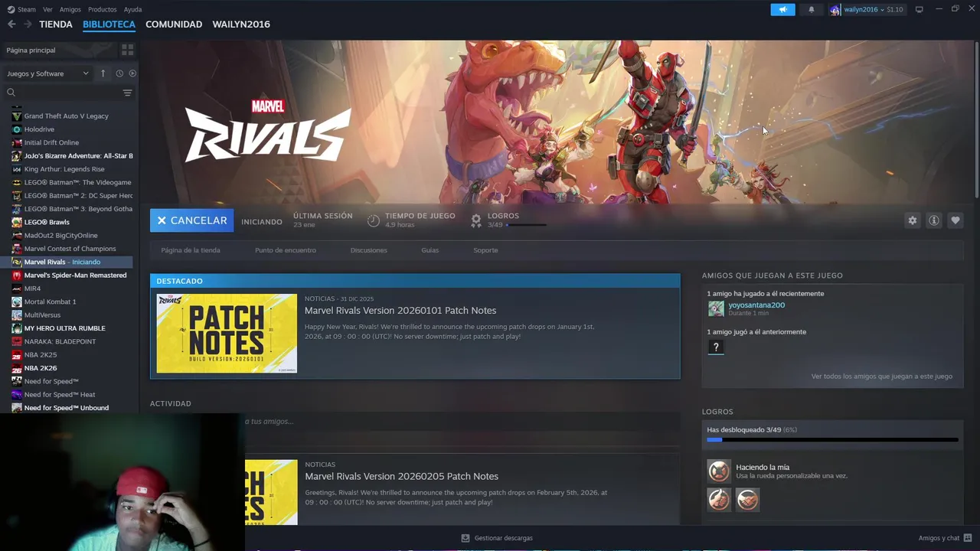
Task: Go to the COMUNIDAD tab
Action: coord(174,24)
